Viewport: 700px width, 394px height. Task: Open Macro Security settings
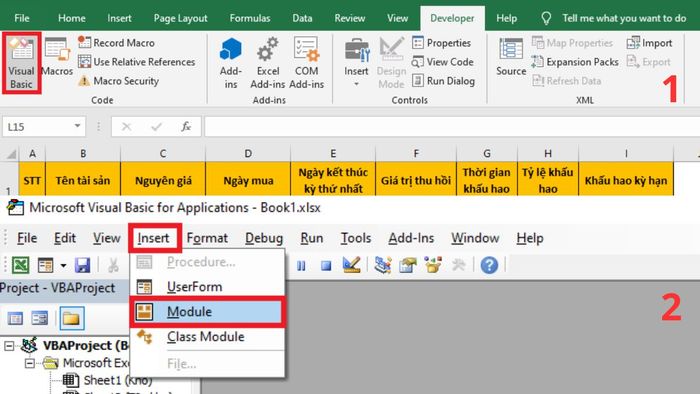tap(119, 81)
